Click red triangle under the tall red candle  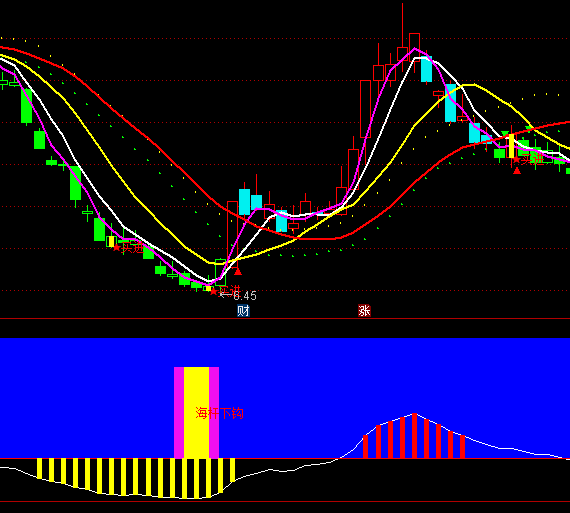(x=238, y=272)
